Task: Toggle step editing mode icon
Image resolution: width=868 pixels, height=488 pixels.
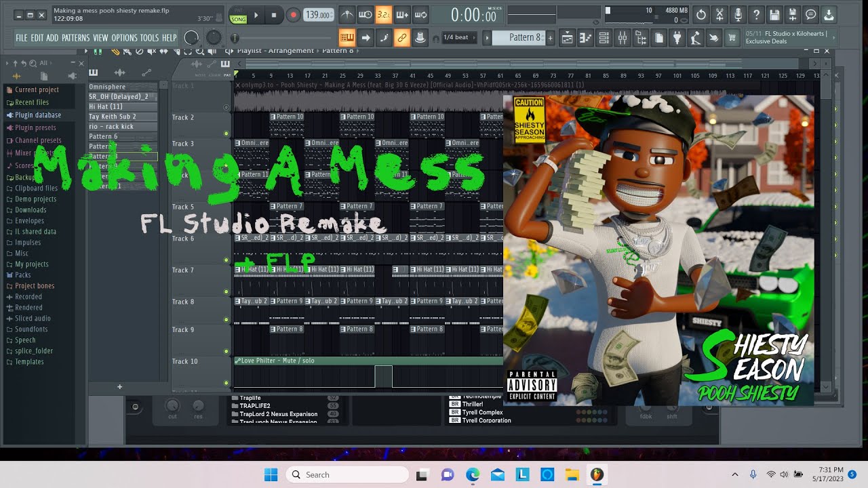Action: [x=384, y=37]
